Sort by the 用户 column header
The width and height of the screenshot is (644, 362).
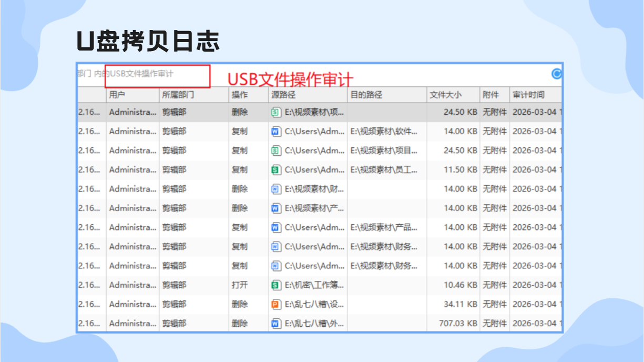click(132, 95)
